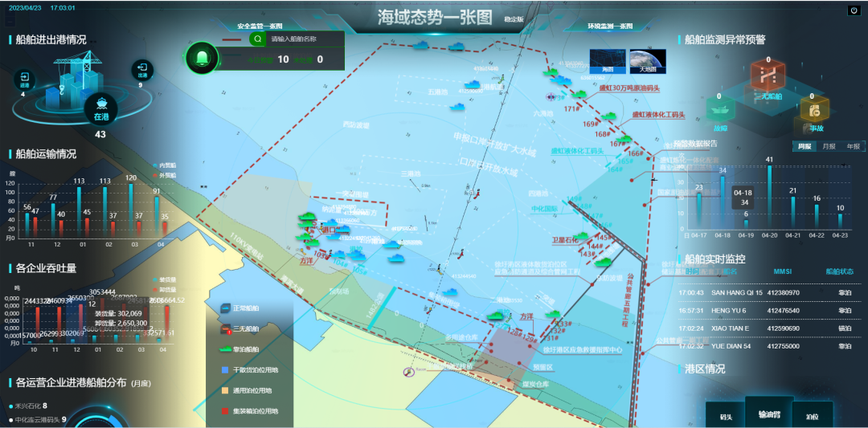Select the 出港 outbound ships icon
This screenshot has height=428, width=868.
click(x=141, y=70)
